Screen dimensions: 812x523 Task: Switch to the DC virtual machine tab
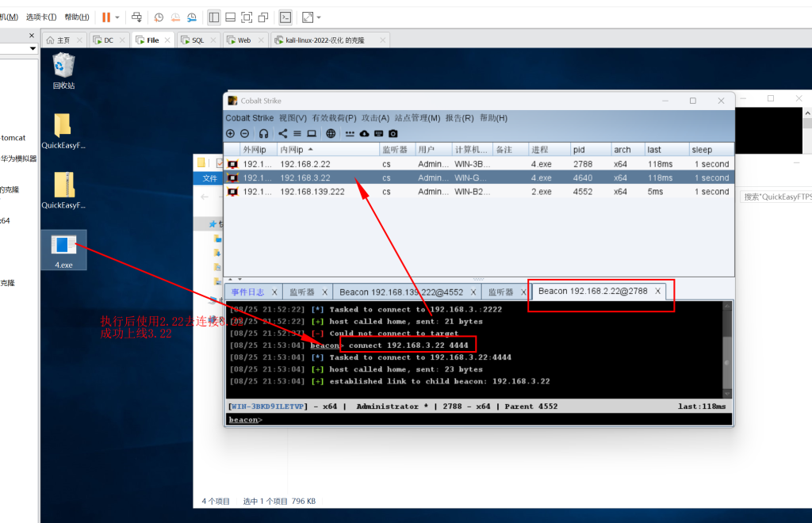point(109,40)
